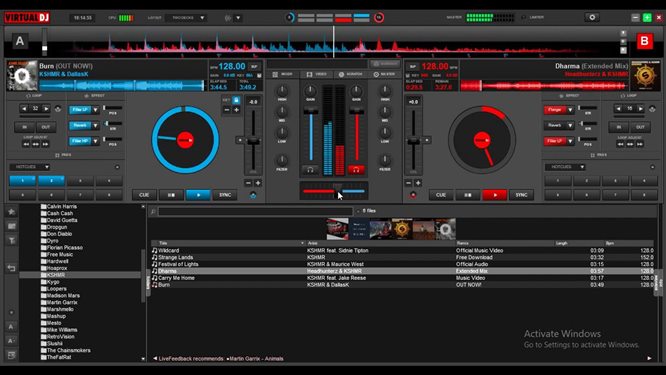Screen dimensions: 666x375
Task: Click the back arrow icon in browser sidebar
Action: coord(11,268)
